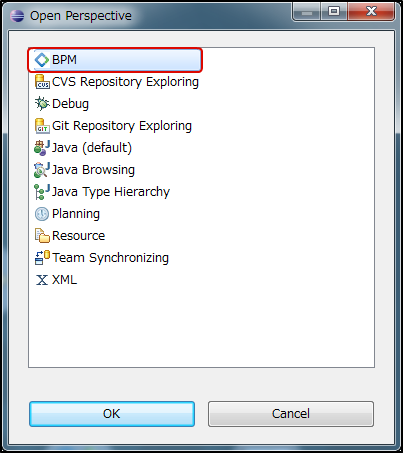The height and width of the screenshot is (453, 403).
Task: Close the Open Perspective dialog window
Action: (x=372, y=11)
